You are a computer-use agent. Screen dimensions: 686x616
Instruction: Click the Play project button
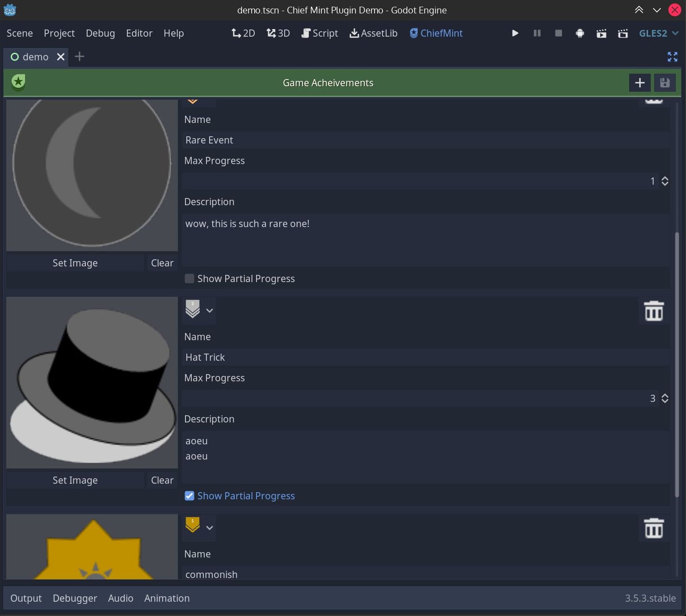(x=515, y=33)
